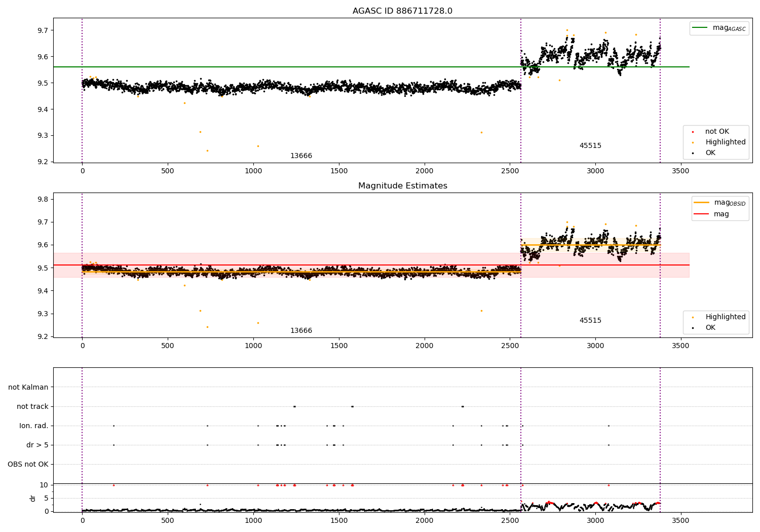Click the '3500' x-axis tick of the bottom plot
The height and width of the screenshot is (532, 760).
(680, 520)
